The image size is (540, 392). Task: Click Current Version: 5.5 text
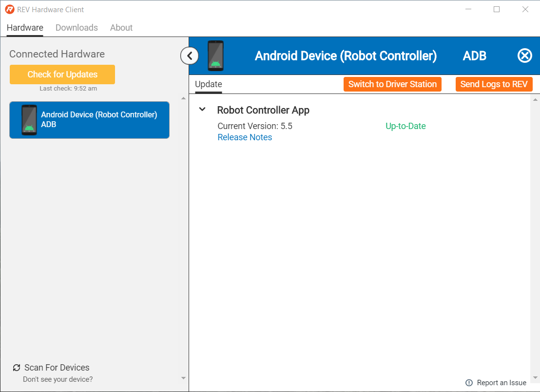pyautogui.click(x=255, y=126)
